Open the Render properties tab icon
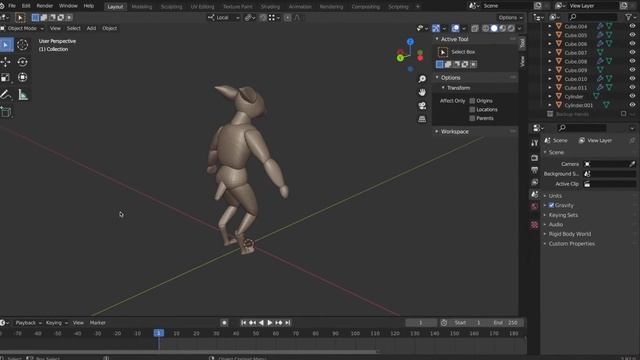Viewport: 640px width, 360px height. [534, 158]
